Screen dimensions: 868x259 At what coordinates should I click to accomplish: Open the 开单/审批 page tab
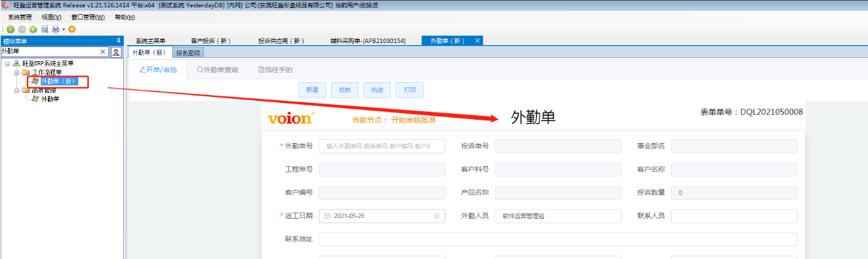(158, 69)
